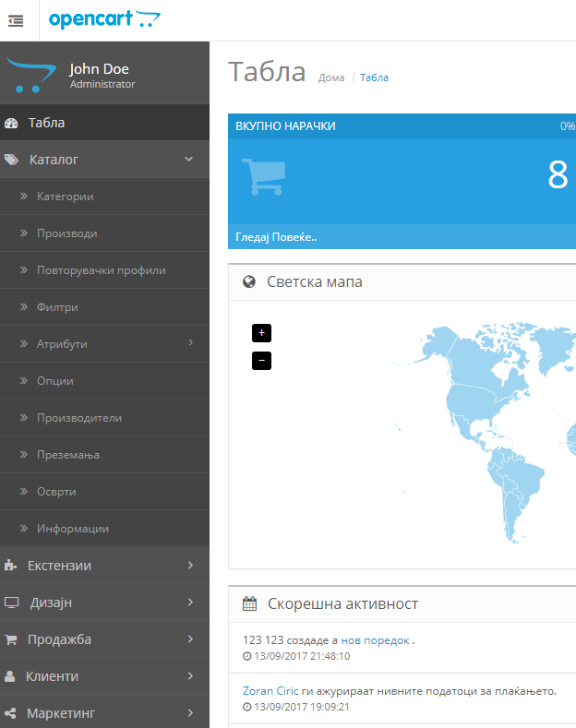Click the John Doe profile cart avatar
This screenshot has height=728, width=576.
coord(31,76)
